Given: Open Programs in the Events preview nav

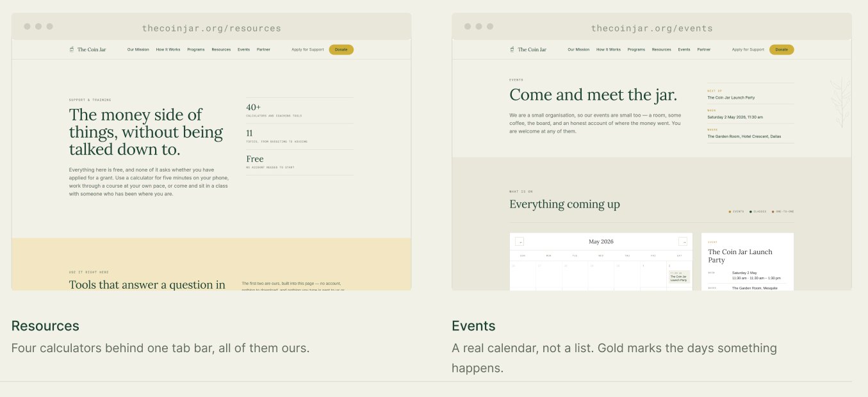Looking at the screenshot, I should [x=636, y=49].
